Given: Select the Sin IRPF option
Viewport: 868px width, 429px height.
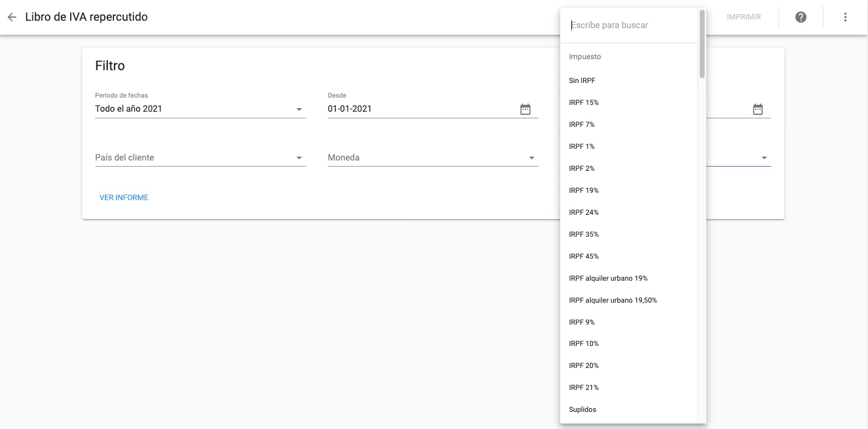Looking at the screenshot, I should (582, 81).
